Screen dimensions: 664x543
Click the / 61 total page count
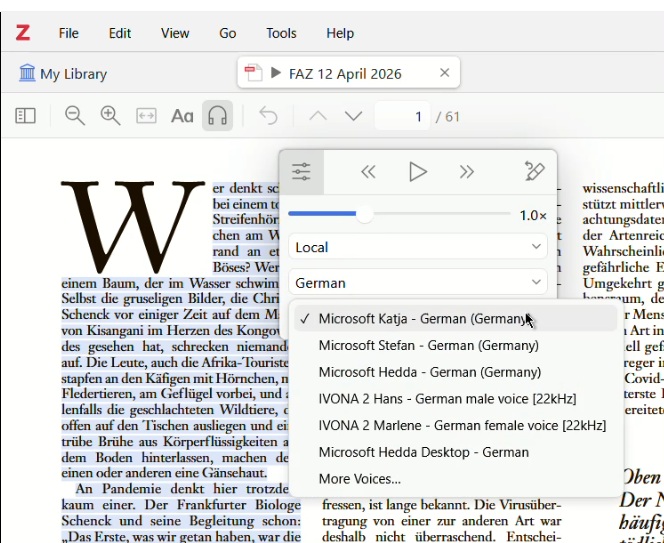click(x=448, y=116)
